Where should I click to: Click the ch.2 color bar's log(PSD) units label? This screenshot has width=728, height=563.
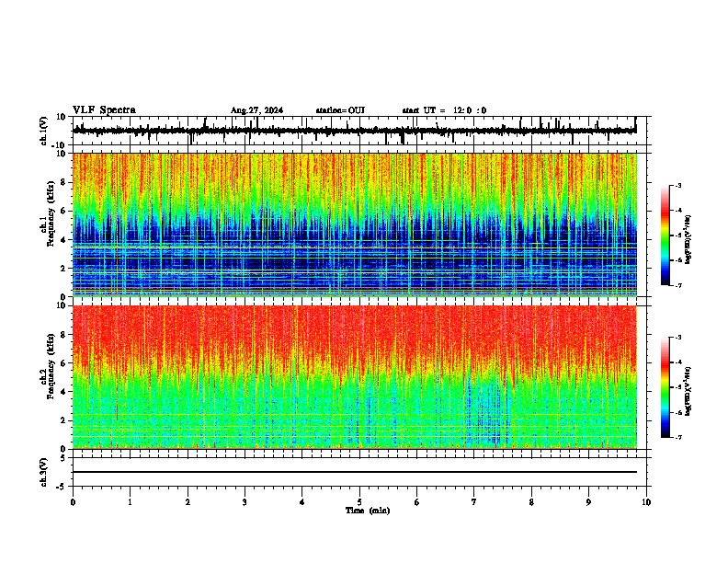(688, 391)
